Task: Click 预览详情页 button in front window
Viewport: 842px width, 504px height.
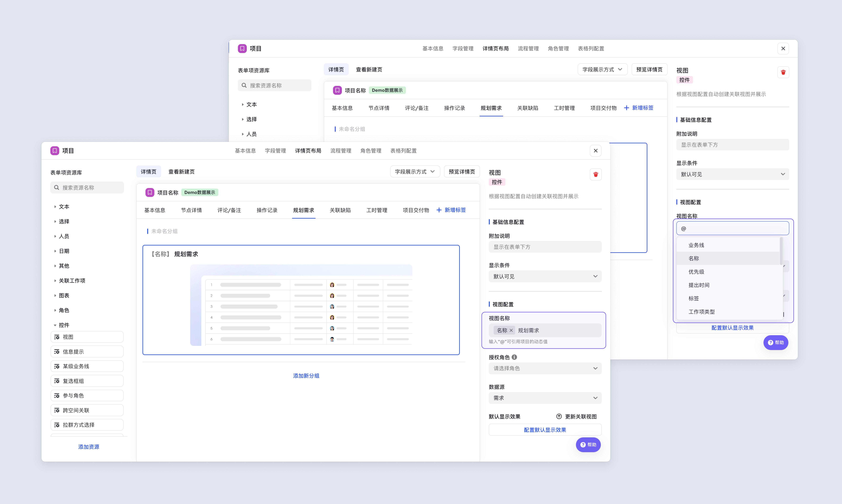Action: click(462, 171)
